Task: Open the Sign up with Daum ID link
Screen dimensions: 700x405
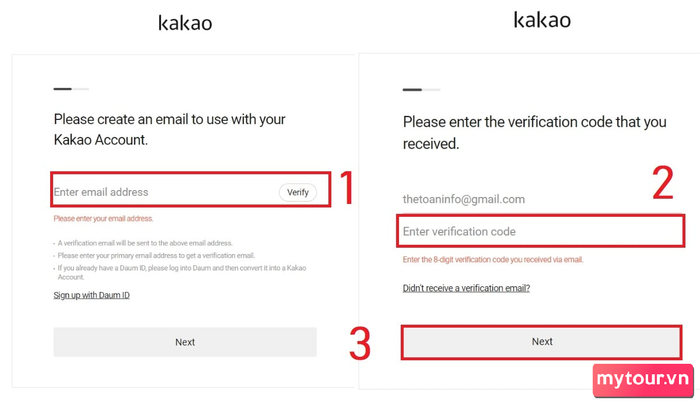Action: [x=91, y=295]
